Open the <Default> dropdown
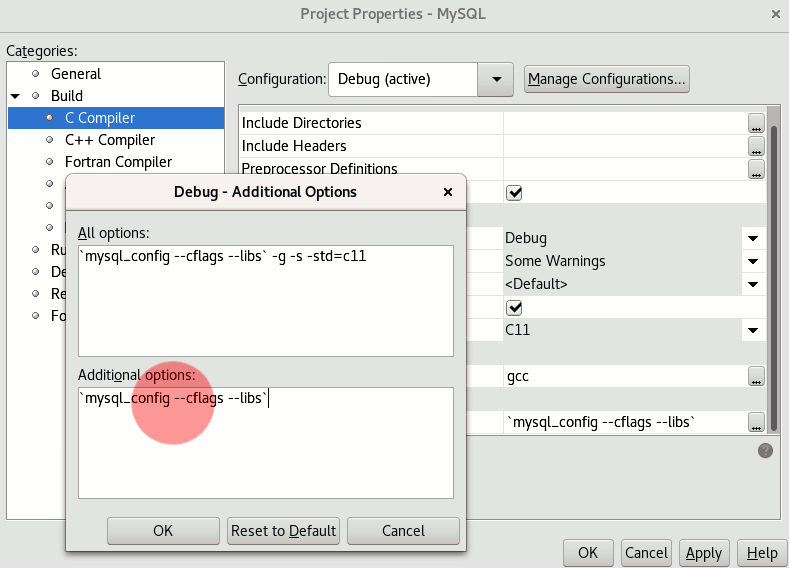 (753, 284)
